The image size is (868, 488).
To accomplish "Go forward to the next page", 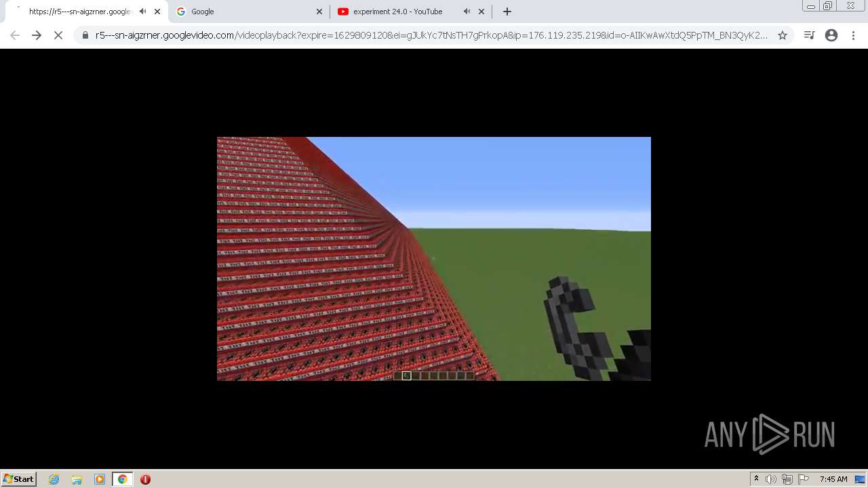I will pos(37,35).
